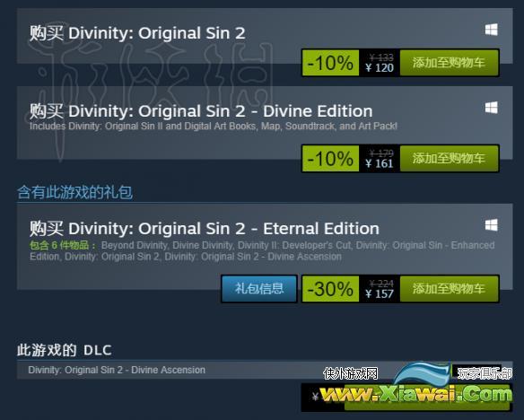
Task: Click Windows icon for Divinity: Original Sin 2
Action: click(x=492, y=30)
